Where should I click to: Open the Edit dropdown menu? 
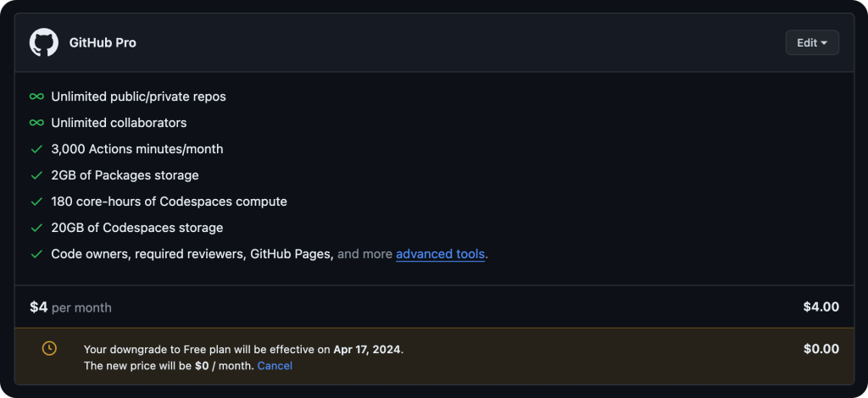[x=811, y=42]
